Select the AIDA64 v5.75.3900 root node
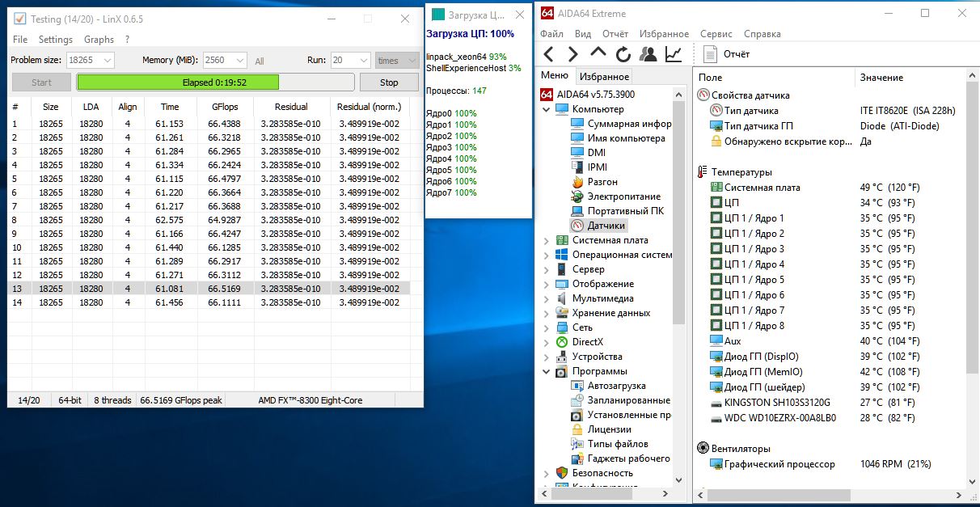 click(x=588, y=95)
